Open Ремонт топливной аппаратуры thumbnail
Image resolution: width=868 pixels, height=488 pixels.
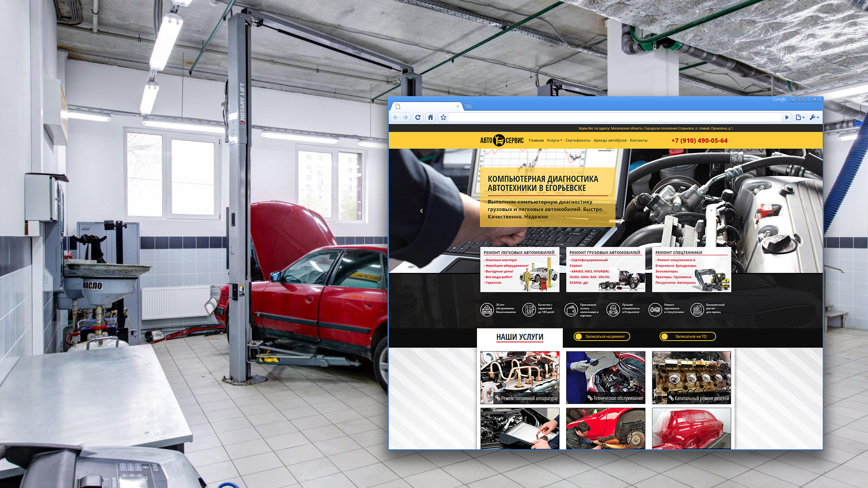click(x=519, y=378)
